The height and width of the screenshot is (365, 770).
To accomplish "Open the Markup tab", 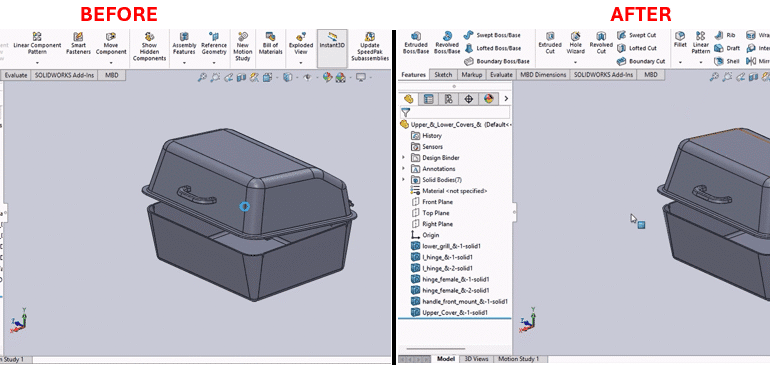I will [472, 75].
